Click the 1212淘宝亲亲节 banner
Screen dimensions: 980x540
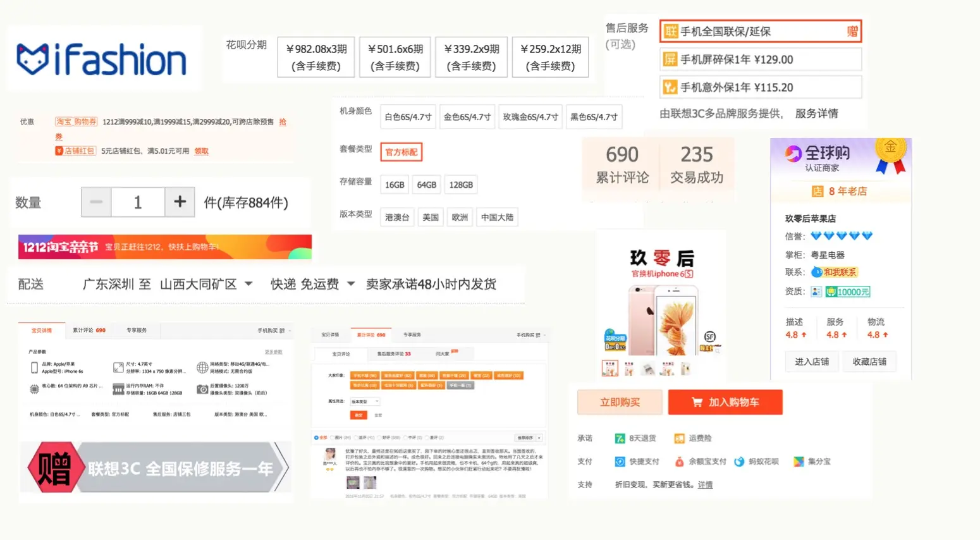(x=165, y=247)
